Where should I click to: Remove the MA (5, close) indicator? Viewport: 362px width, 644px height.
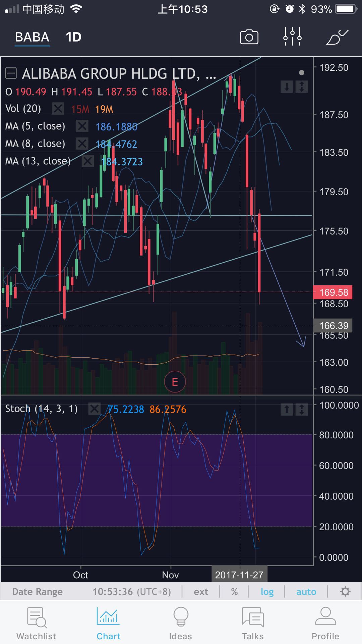[x=82, y=126]
